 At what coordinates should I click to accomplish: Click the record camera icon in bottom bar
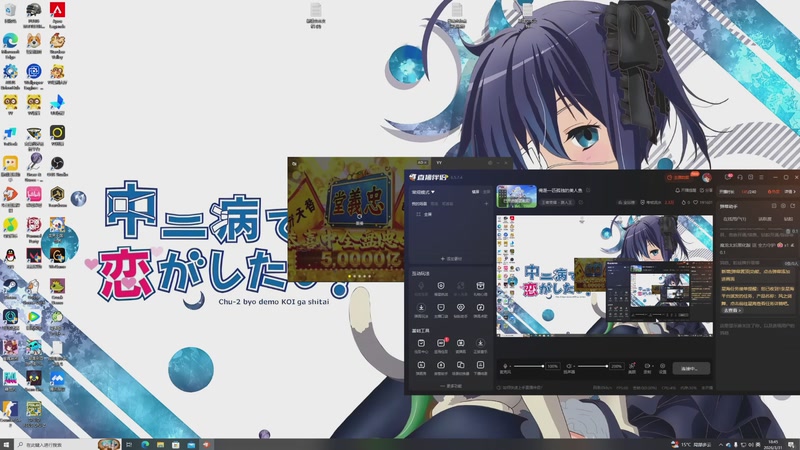coord(647,366)
